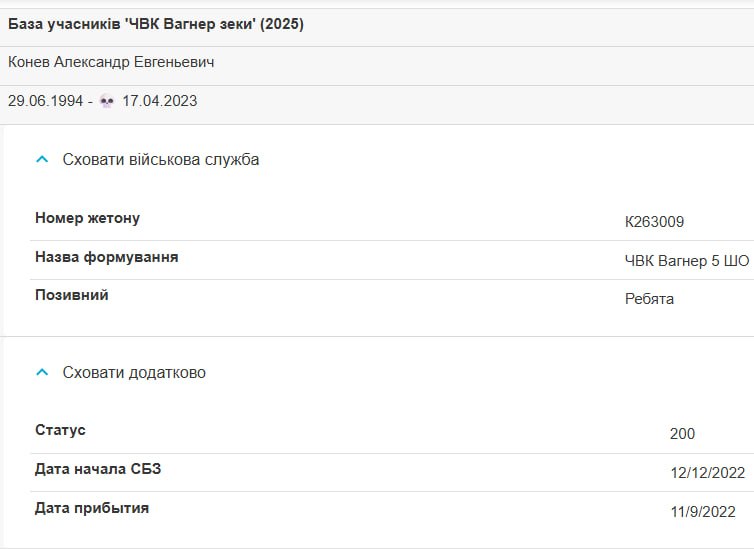Click the name Конев Александр Евгеньевич
754x549 pixels.
point(111,62)
